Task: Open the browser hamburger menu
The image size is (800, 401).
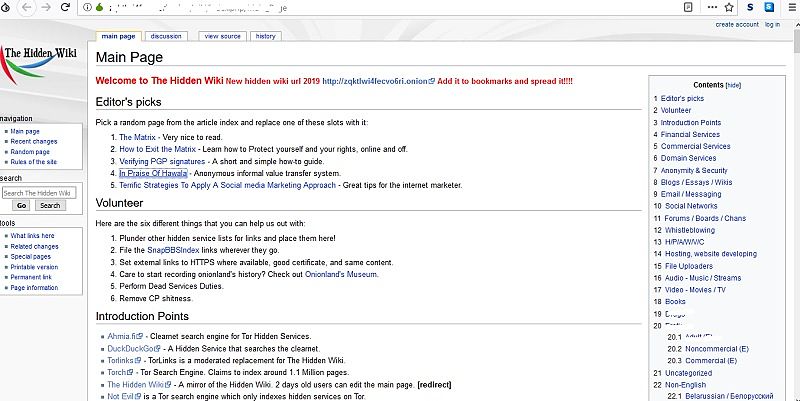Action: tap(791, 6)
